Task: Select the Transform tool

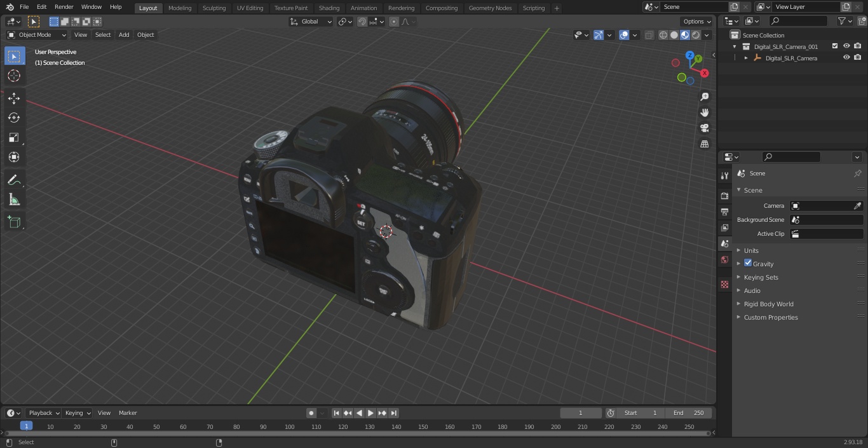Action: click(14, 157)
